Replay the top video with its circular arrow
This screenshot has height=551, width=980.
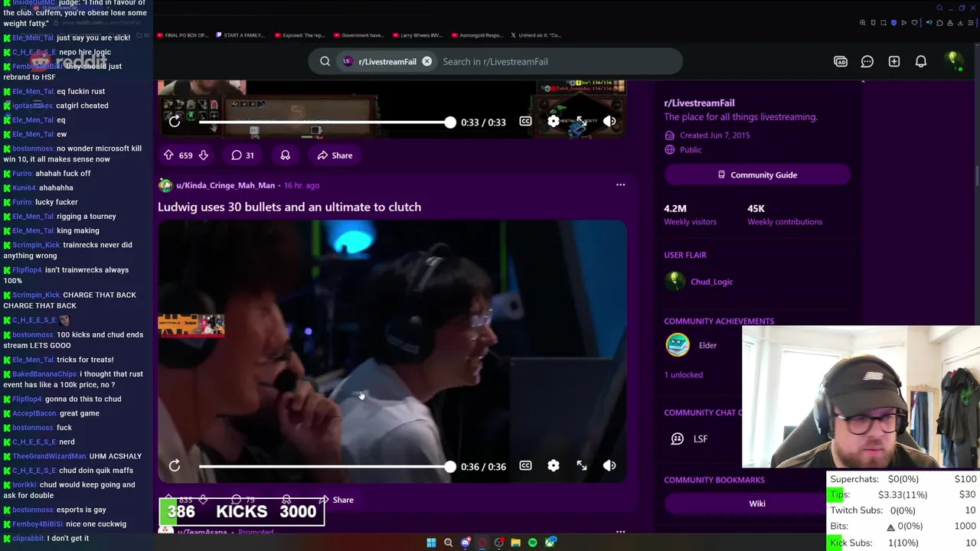pos(175,122)
